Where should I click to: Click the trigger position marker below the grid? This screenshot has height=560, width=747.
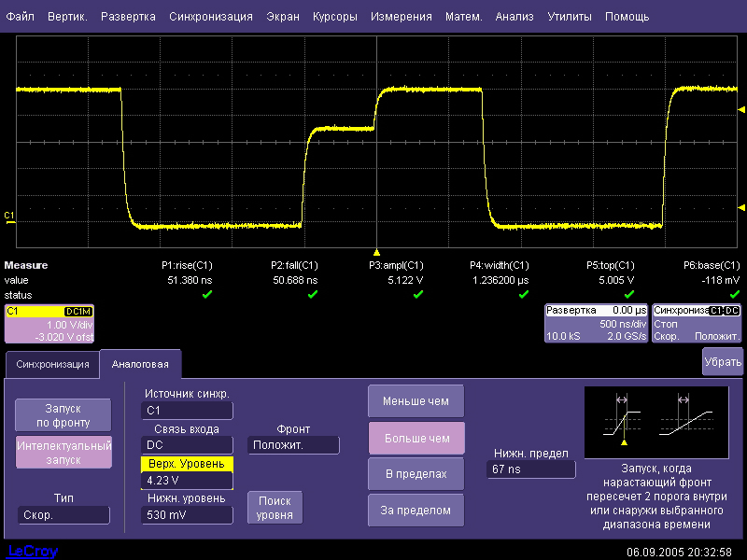(x=376, y=252)
